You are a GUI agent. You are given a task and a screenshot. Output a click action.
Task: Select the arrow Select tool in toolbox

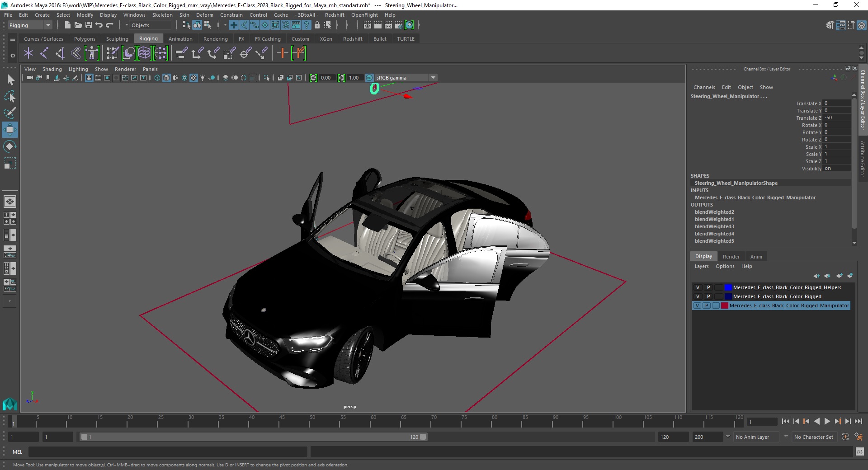[x=10, y=80]
